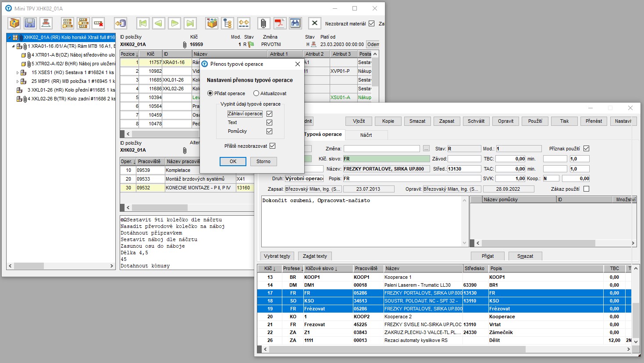Viewport: 644px width, 363px height.
Task: Click the ellipsis button beside Změna field
Action: [426, 149]
